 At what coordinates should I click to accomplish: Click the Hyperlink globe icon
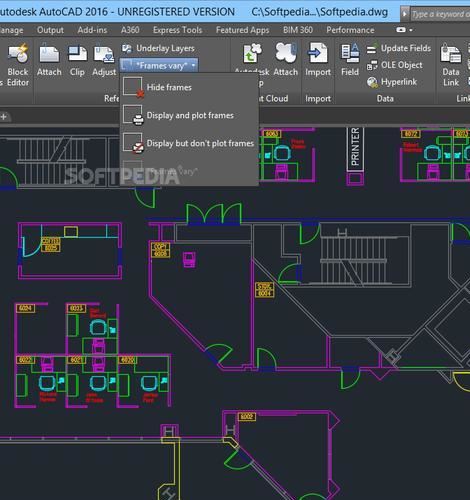[x=372, y=82]
